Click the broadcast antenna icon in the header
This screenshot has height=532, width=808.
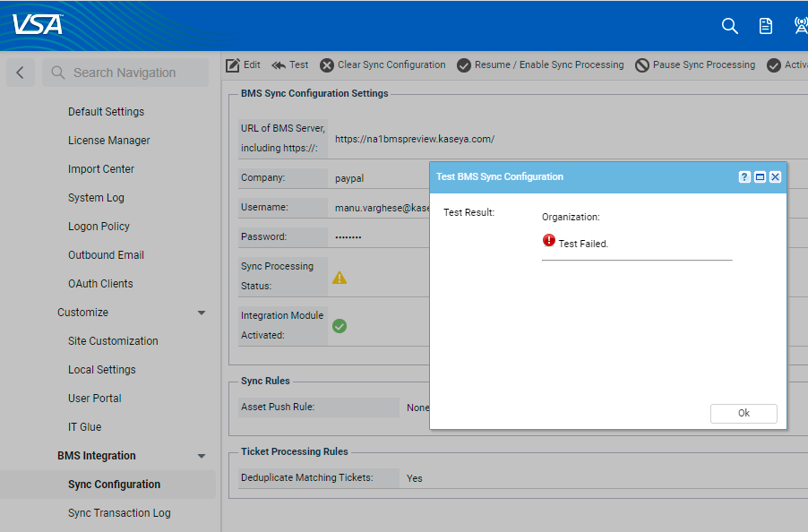[801, 25]
